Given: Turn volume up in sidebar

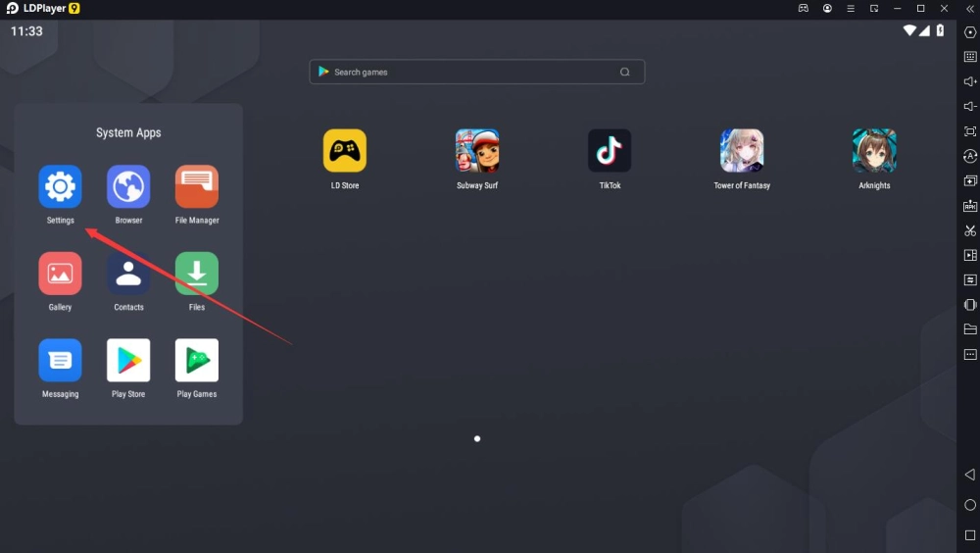Looking at the screenshot, I should (x=970, y=81).
